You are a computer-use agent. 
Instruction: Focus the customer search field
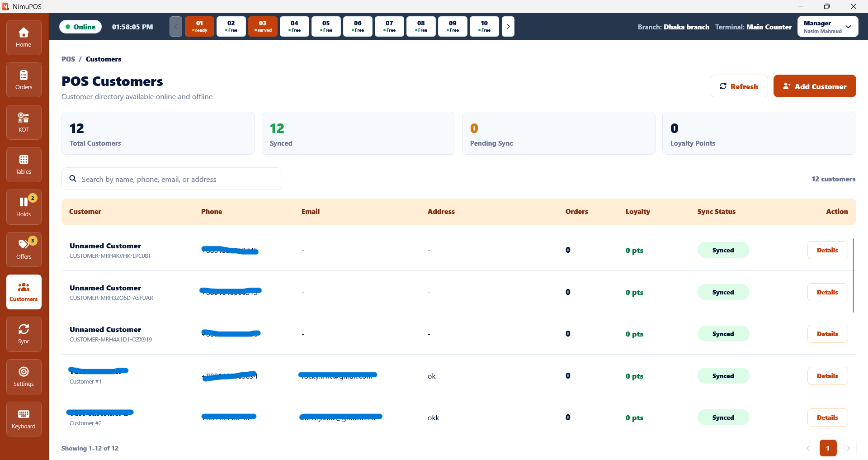pyautogui.click(x=172, y=179)
